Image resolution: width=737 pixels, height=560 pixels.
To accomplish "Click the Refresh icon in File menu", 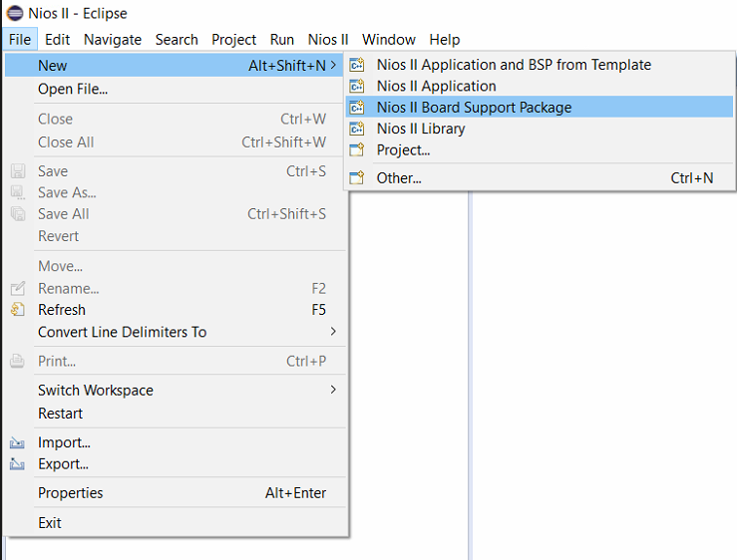I will (x=18, y=310).
